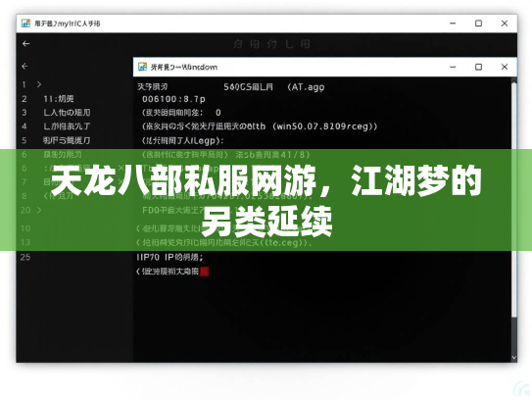Minimize the outer main window
Image resolution: width=532 pixels, height=400 pixels.
pyautogui.click(x=453, y=24)
